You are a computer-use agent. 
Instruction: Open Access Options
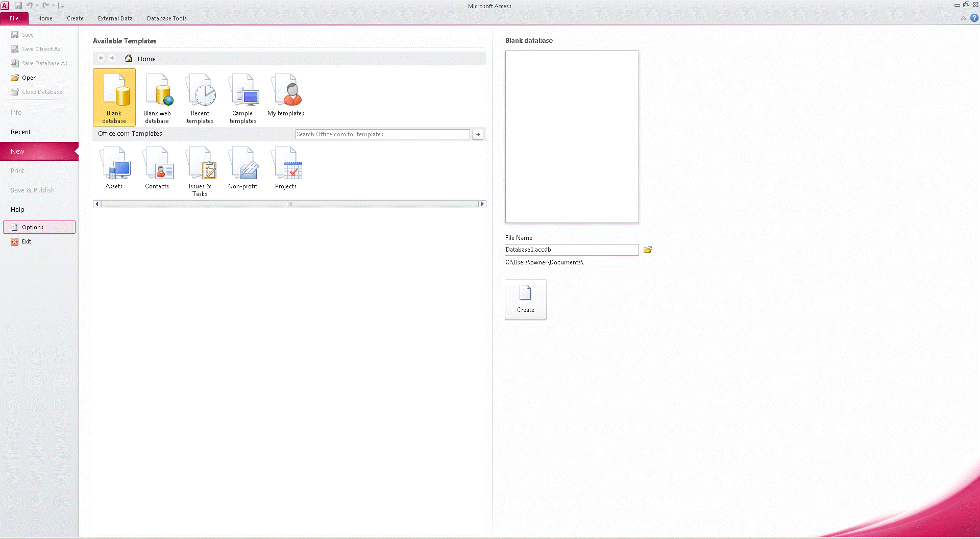click(39, 227)
